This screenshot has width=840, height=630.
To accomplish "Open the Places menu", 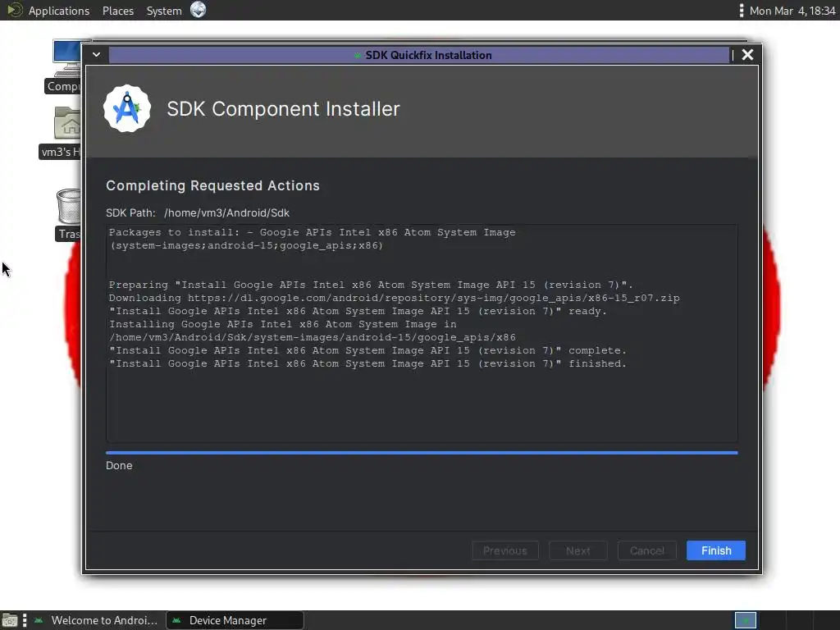I will [118, 11].
